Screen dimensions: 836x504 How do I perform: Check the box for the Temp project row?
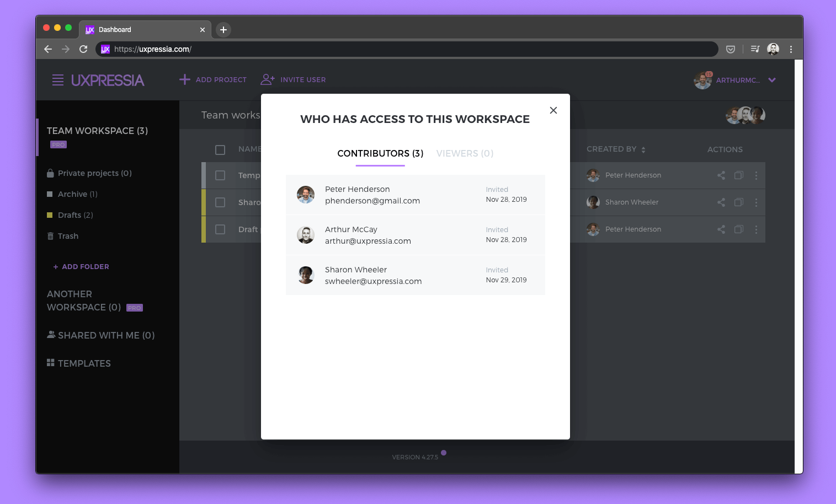pyautogui.click(x=220, y=175)
